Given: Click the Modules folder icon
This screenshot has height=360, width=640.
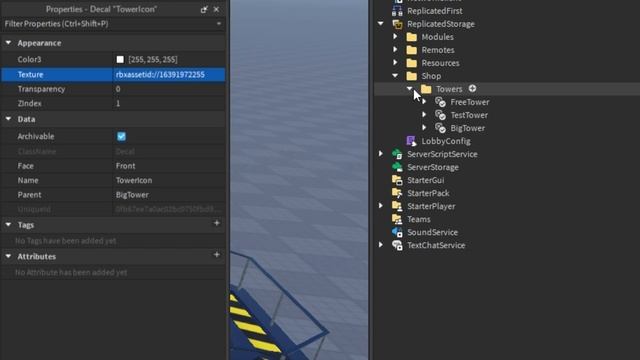Looking at the screenshot, I should click(x=412, y=37).
